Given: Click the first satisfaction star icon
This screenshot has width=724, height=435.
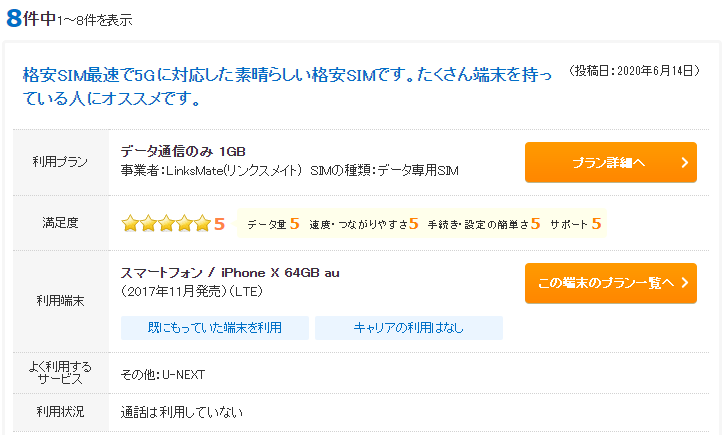Looking at the screenshot, I should 130,224.
